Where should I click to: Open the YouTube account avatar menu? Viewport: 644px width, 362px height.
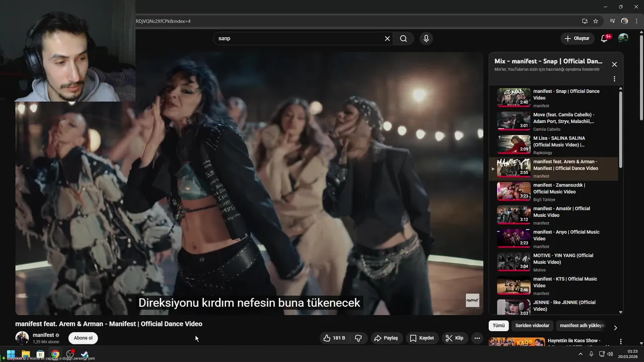pyautogui.click(x=623, y=38)
